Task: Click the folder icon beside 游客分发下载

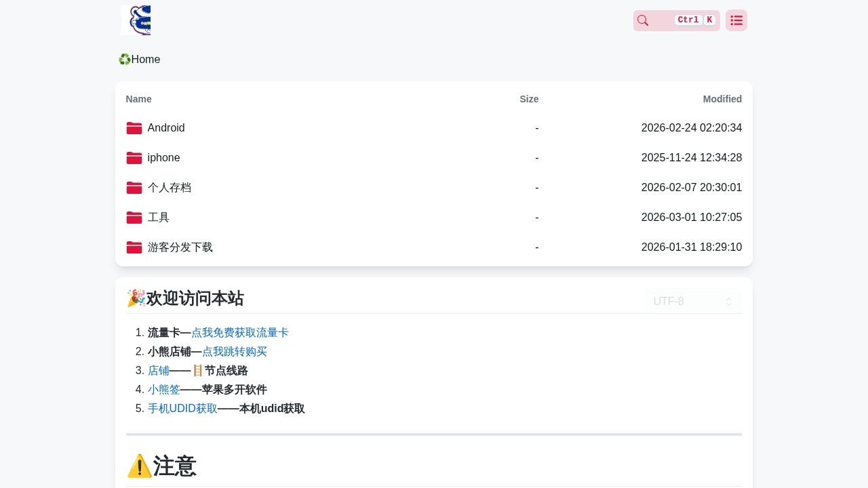Action: (134, 247)
